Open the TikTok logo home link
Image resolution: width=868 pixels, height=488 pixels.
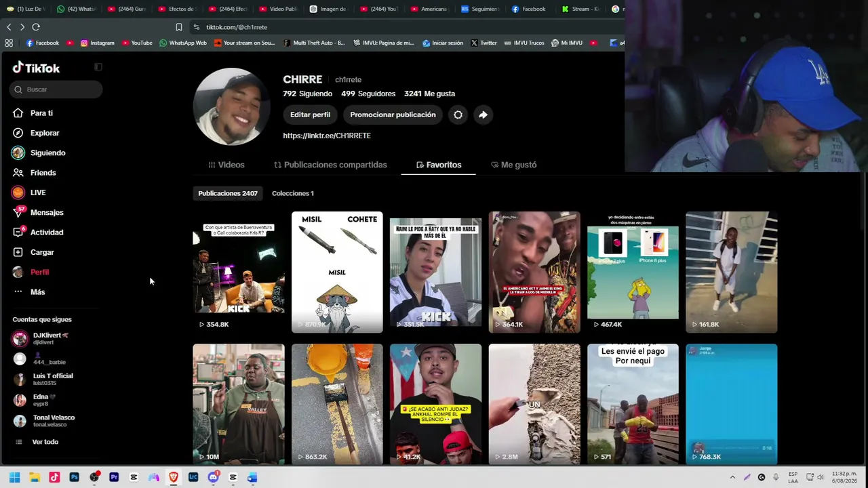click(36, 68)
